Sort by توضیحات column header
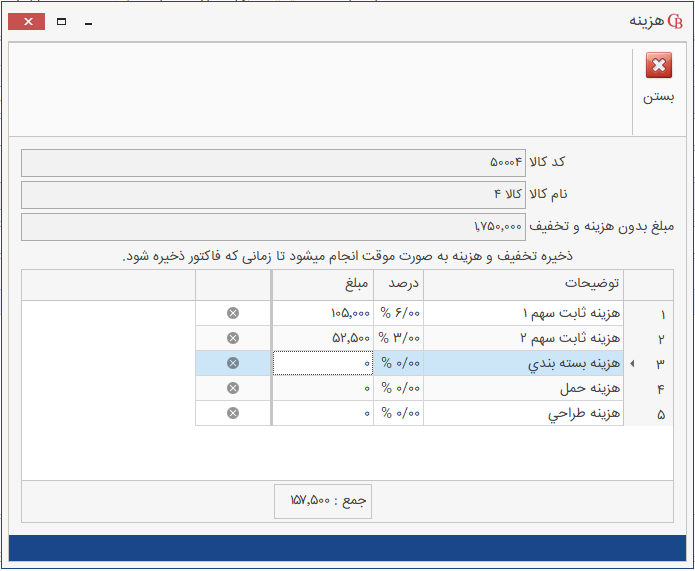The width and height of the screenshot is (695, 571). tap(523, 284)
